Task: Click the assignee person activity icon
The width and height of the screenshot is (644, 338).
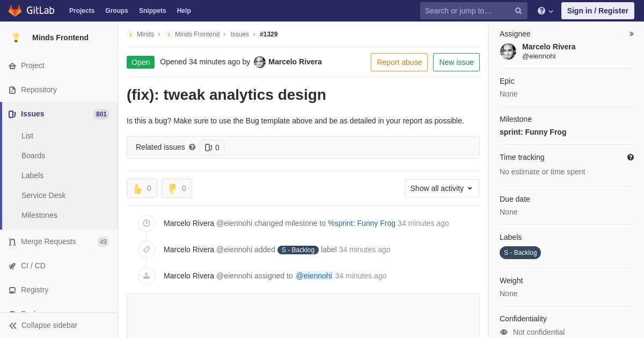Action: click(147, 276)
